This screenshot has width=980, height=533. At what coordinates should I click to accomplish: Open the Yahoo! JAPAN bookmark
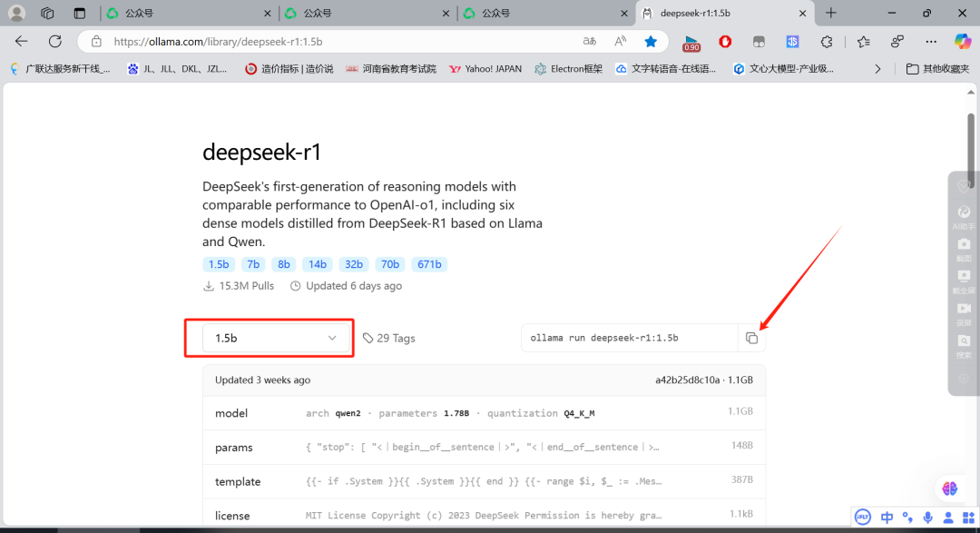[x=485, y=69]
